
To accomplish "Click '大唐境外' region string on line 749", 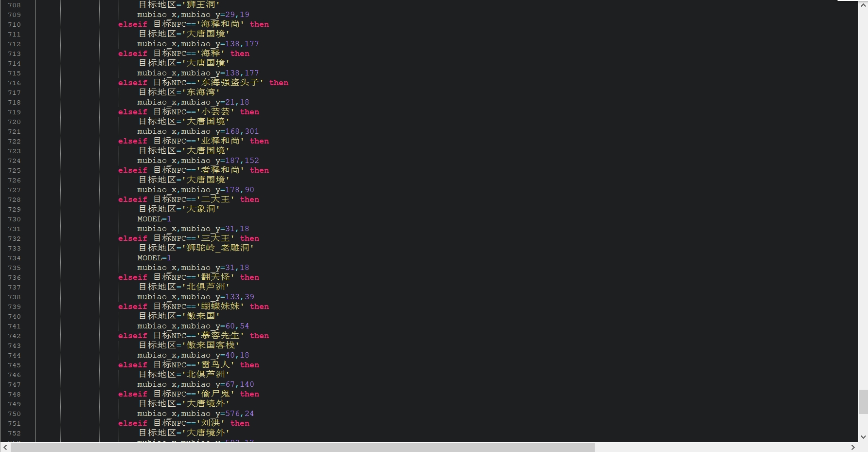I will click(205, 404).
